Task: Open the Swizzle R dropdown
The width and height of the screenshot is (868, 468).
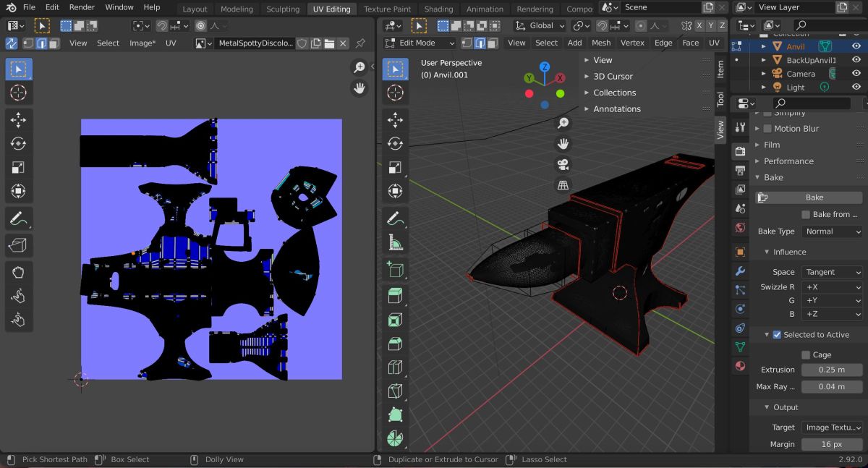Action: pyautogui.click(x=832, y=287)
